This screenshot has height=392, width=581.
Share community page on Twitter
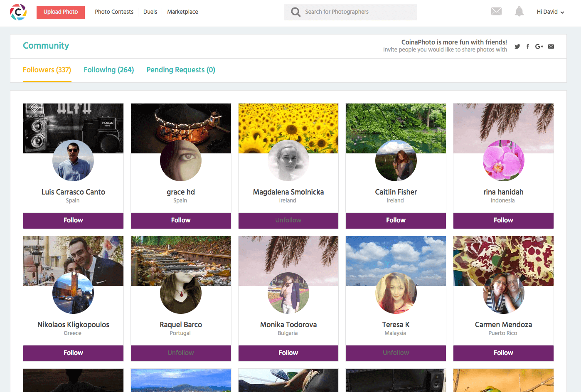517,46
